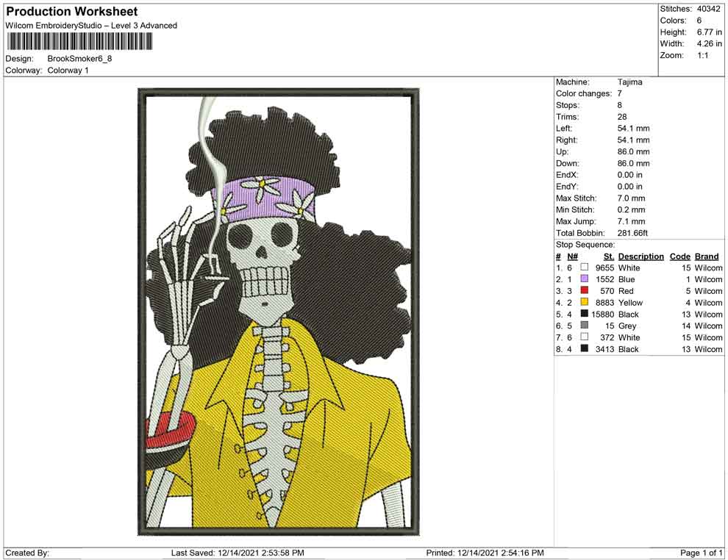Screen dimensions: 728x560
Task: Click the yellow swatch in stop 4
Action: pos(585,302)
